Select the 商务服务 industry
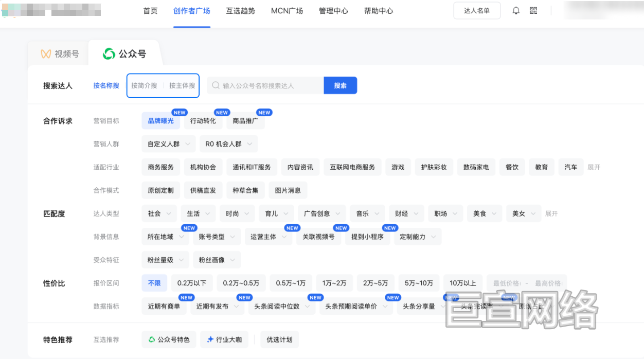This screenshot has height=359, width=644. coord(161,167)
